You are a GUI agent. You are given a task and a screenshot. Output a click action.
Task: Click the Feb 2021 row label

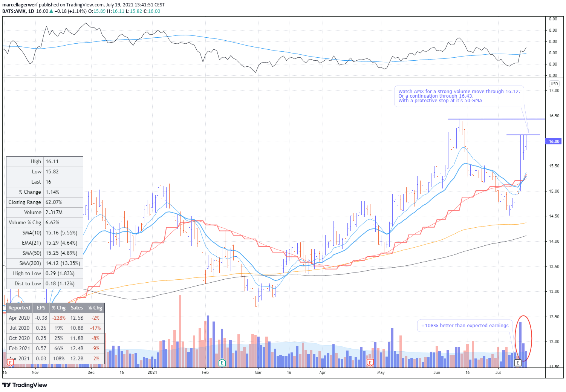click(19, 348)
